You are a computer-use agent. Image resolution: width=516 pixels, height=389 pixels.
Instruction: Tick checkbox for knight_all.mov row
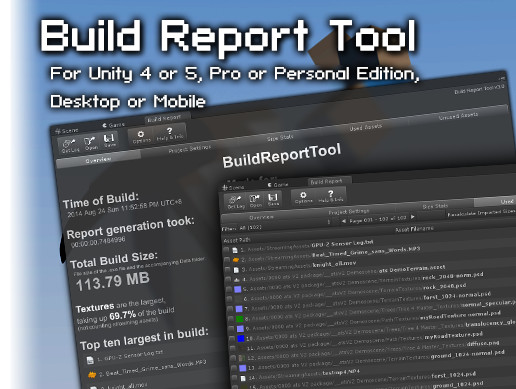coord(228,270)
